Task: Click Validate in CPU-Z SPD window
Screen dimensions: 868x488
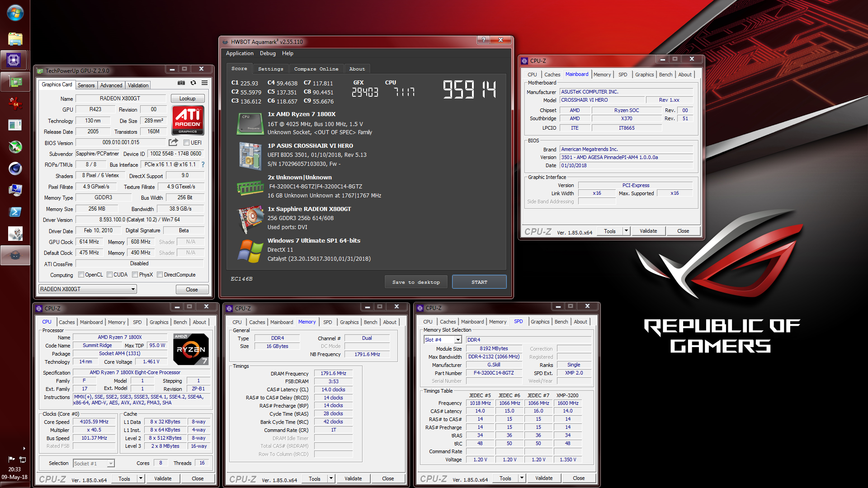Action: click(x=544, y=478)
